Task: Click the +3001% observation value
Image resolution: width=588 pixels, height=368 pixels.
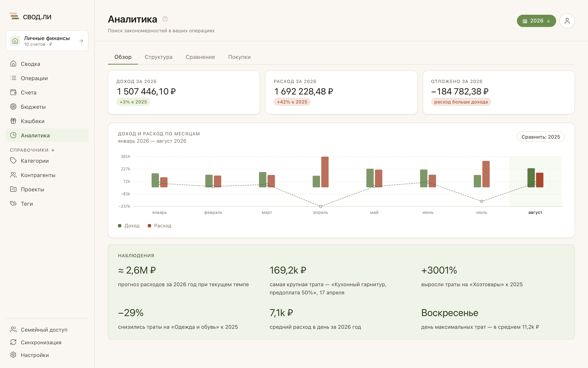Action: (439, 270)
